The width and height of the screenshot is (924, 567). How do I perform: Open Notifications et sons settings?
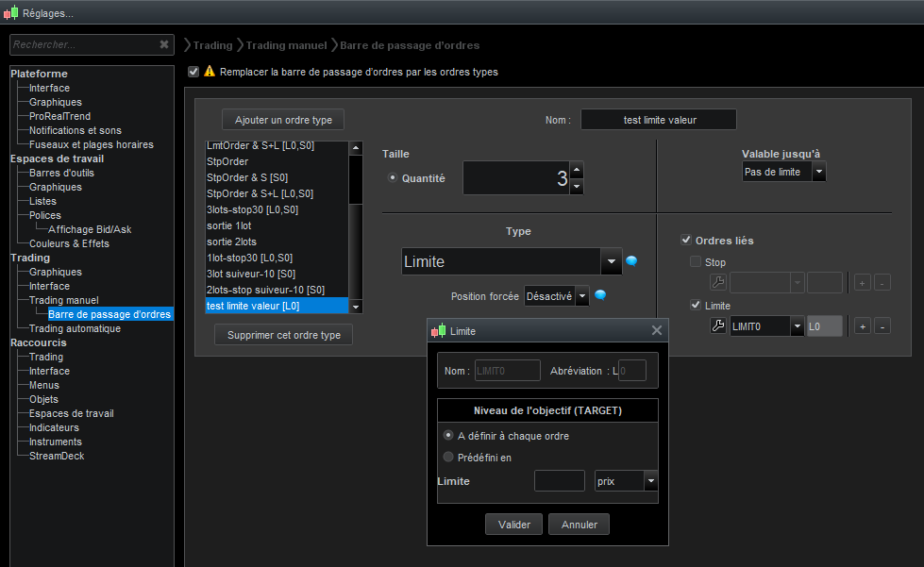[76, 130]
